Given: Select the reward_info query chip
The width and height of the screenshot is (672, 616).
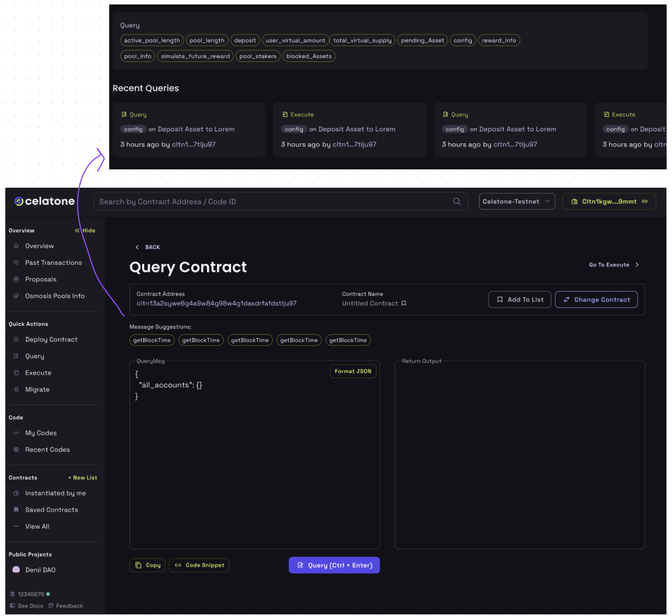Looking at the screenshot, I should pyautogui.click(x=499, y=40).
